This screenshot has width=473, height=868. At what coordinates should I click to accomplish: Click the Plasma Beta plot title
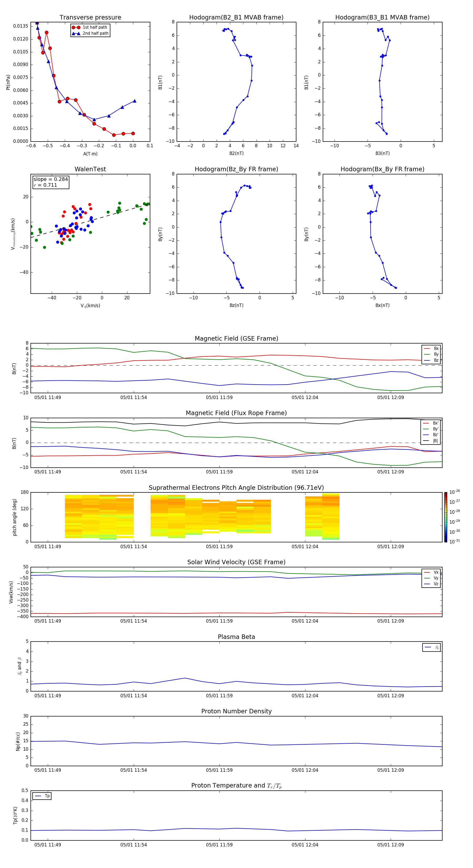(236, 637)
